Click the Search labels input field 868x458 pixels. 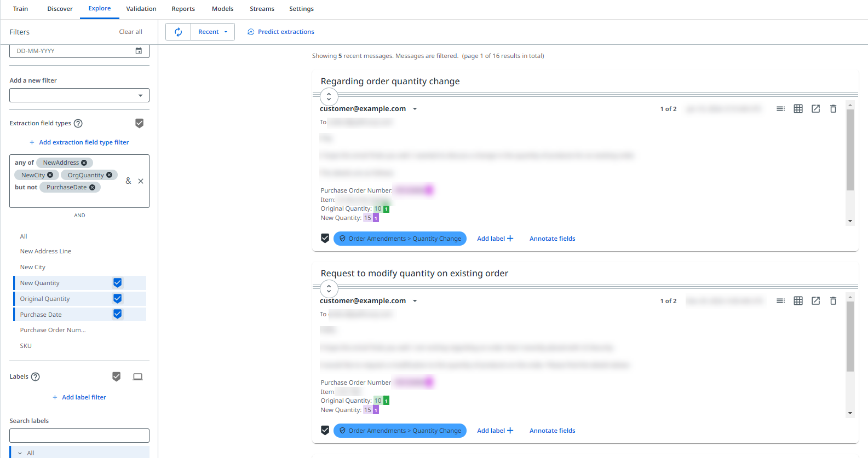[79, 436]
